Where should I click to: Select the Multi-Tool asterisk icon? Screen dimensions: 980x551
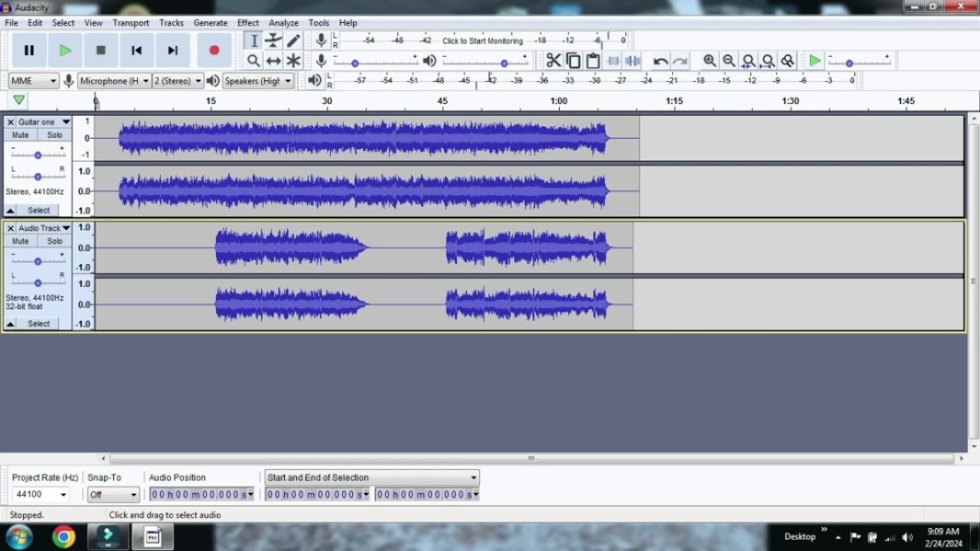[293, 60]
